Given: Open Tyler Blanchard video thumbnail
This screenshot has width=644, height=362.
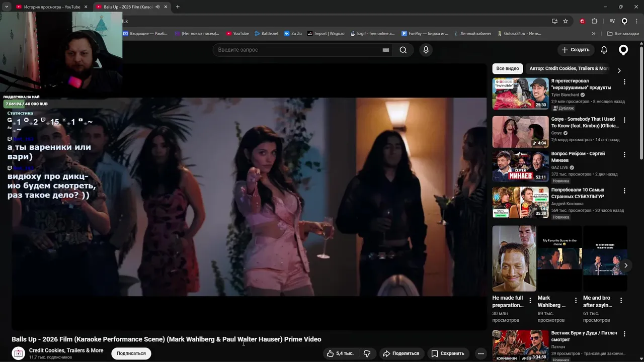Looking at the screenshot, I should [x=520, y=94].
